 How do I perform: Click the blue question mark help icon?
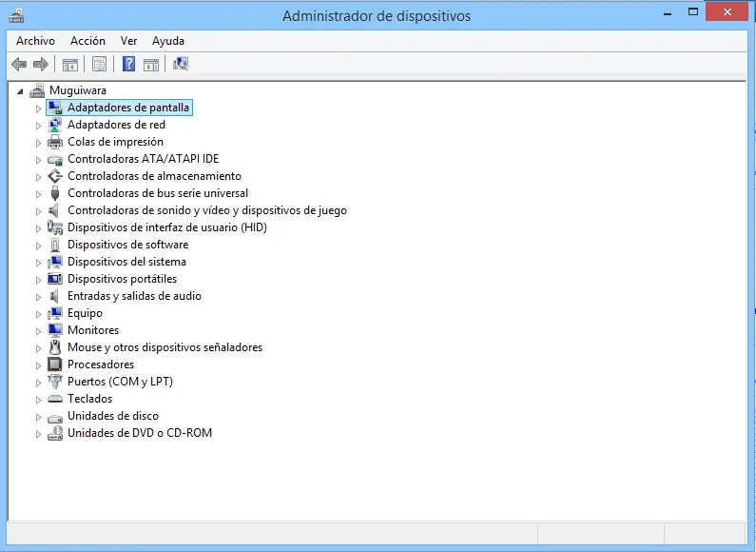coord(128,64)
